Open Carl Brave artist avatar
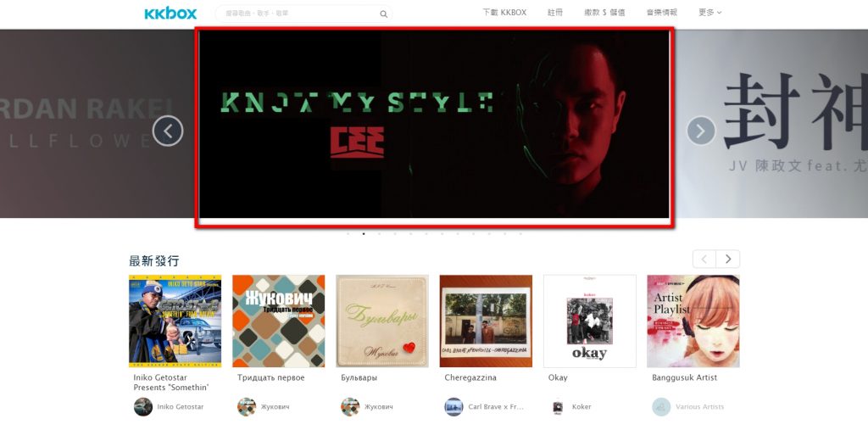 coord(454,407)
